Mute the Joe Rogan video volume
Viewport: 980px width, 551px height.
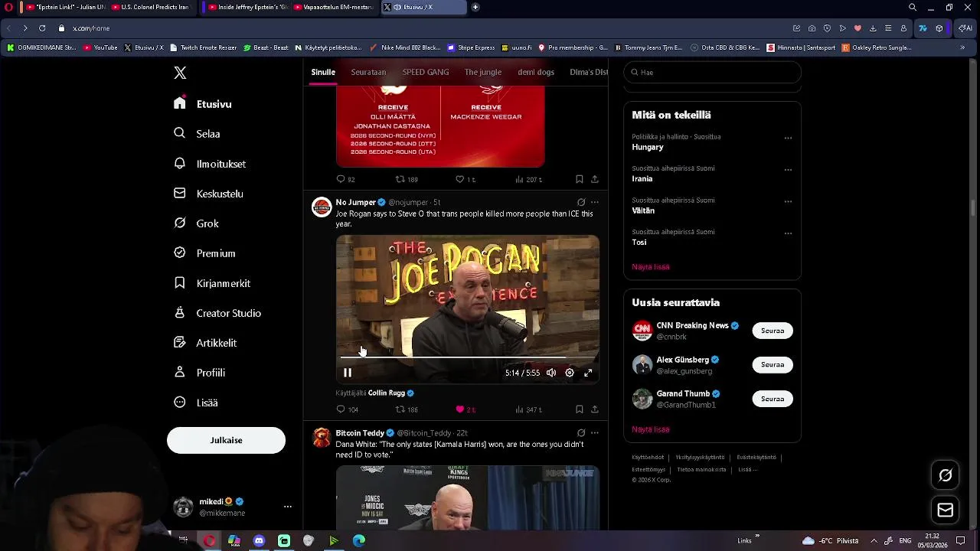click(551, 373)
